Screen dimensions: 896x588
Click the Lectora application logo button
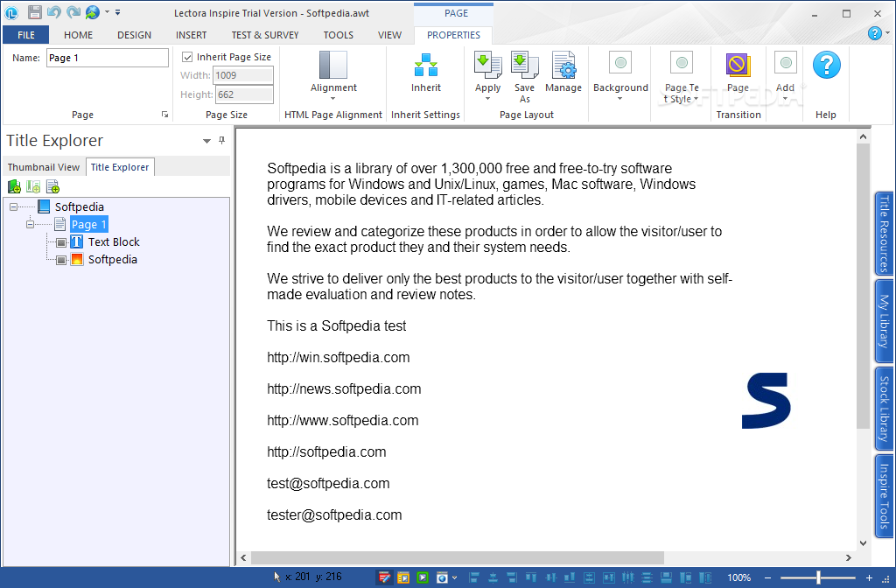11,12
